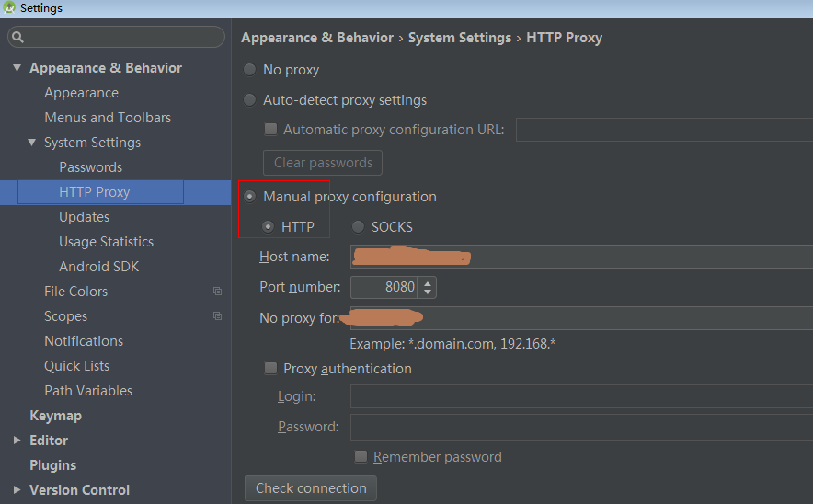Expand the Editor tree node
This screenshot has height=504, width=813.
[x=17, y=441]
